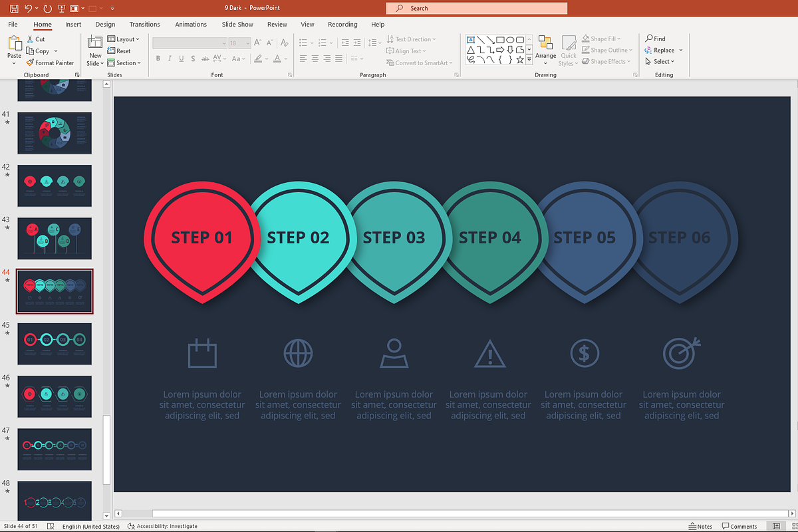Click the Paste clipboard icon

pos(14,44)
